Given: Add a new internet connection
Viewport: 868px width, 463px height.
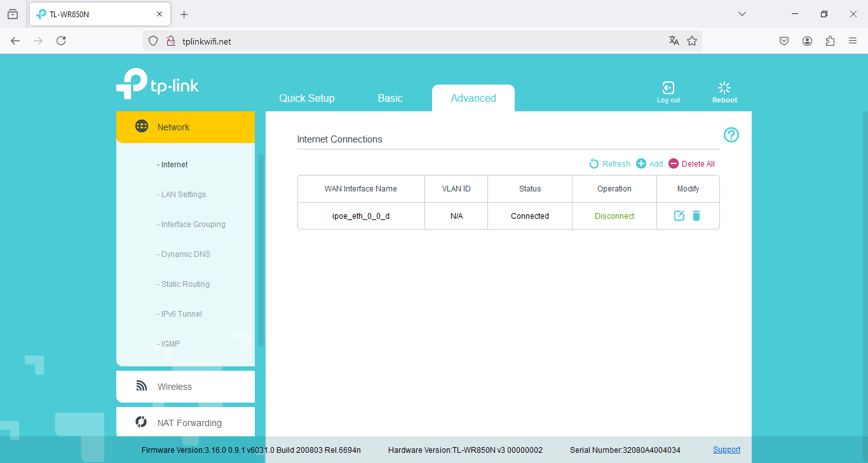Looking at the screenshot, I should [649, 163].
